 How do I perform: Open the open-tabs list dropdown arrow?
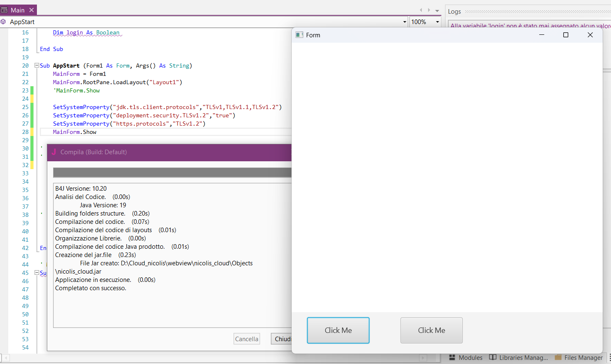(437, 11)
